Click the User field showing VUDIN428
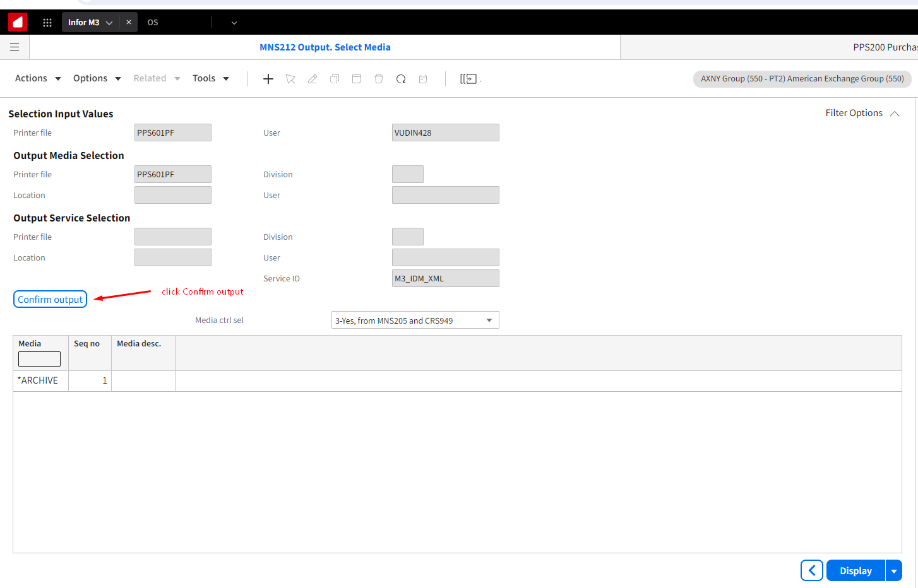 [x=446, y=132]
